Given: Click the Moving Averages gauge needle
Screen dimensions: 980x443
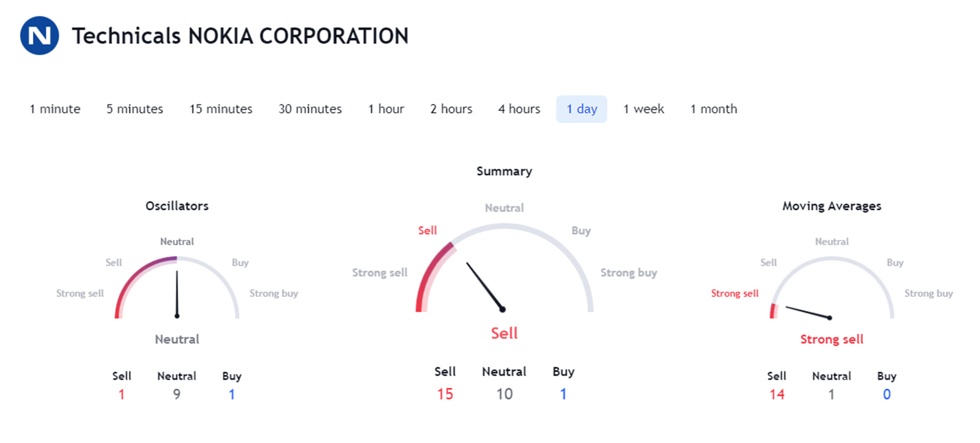Looking at the screenshot, I should pos(808,312).
